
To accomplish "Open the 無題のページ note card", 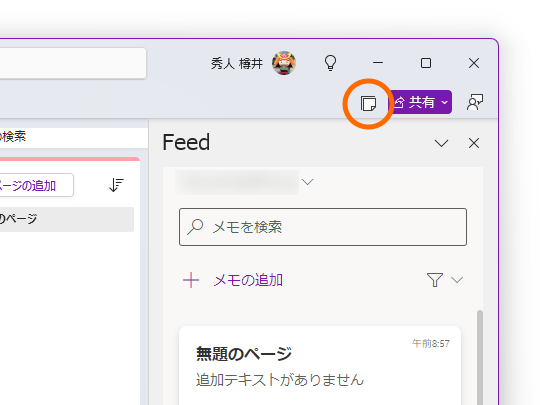I will (x=320, y=365).
